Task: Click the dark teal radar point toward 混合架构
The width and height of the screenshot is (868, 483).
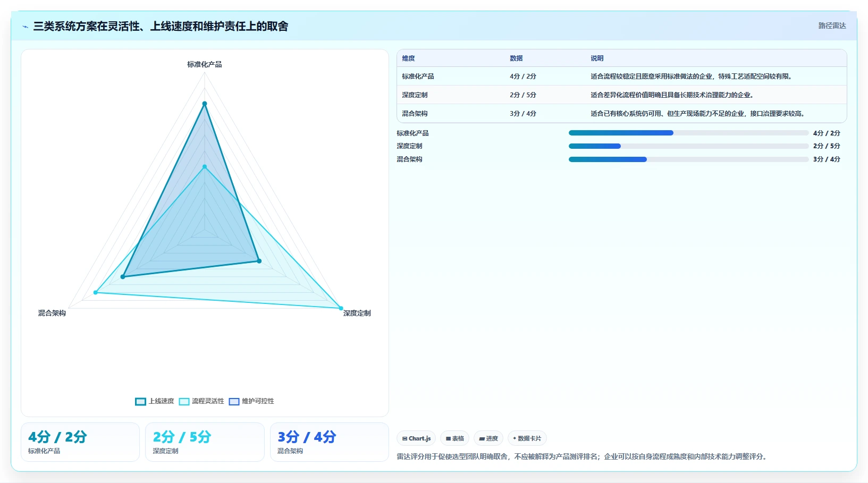Action: pyautogui.click(x=123, y=277)
